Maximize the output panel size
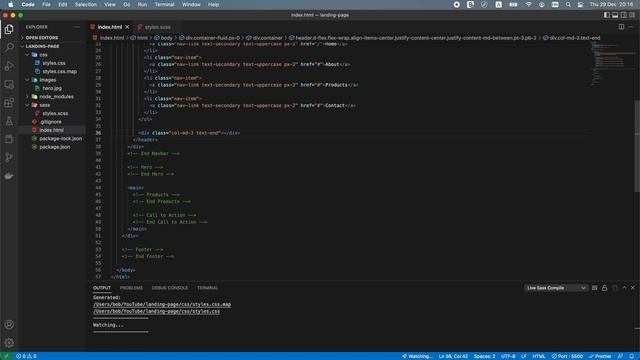 point(624,288)
